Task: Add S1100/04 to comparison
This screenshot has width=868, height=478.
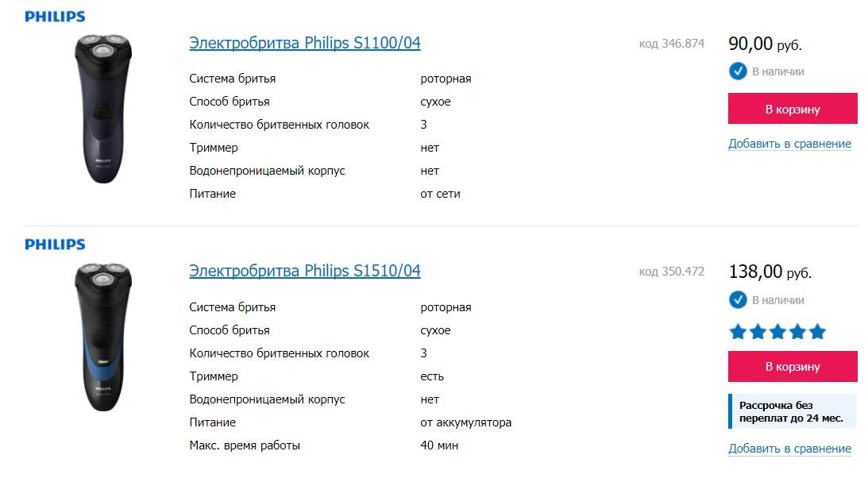Action: pos(789,144)
